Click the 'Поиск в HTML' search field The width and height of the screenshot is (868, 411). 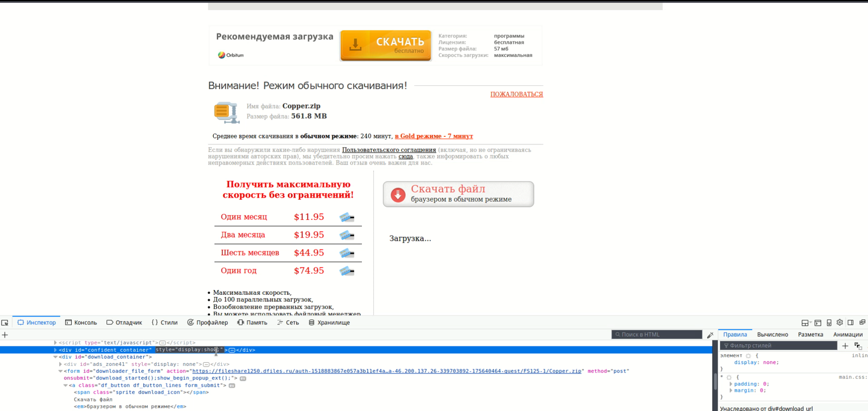[x=657, y=334]
